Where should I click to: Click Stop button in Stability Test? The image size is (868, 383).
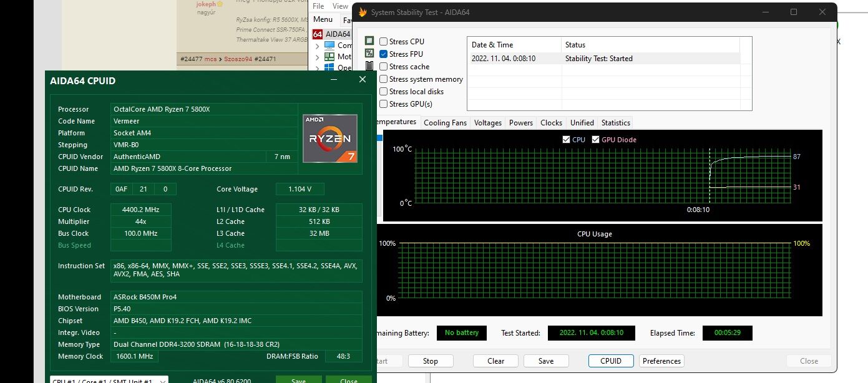coord(431,361)
